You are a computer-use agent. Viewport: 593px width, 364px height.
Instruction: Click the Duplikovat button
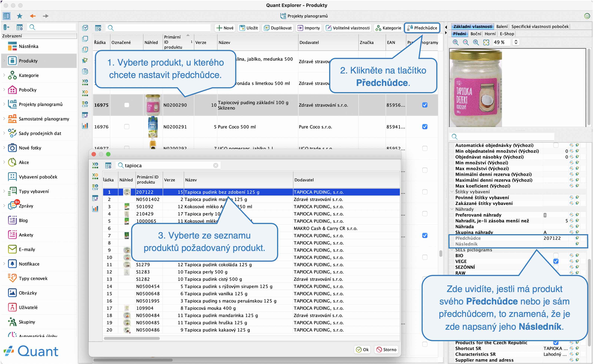pos(277,28)
